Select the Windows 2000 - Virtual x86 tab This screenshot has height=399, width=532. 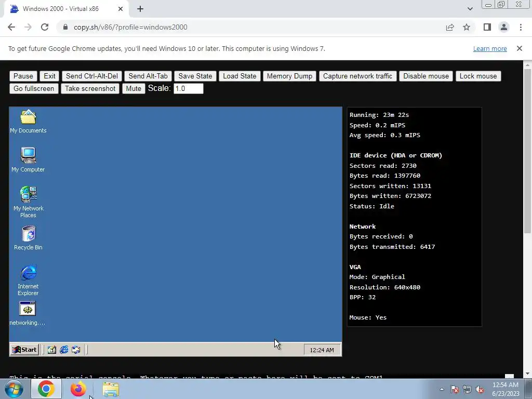pos(60,9)
